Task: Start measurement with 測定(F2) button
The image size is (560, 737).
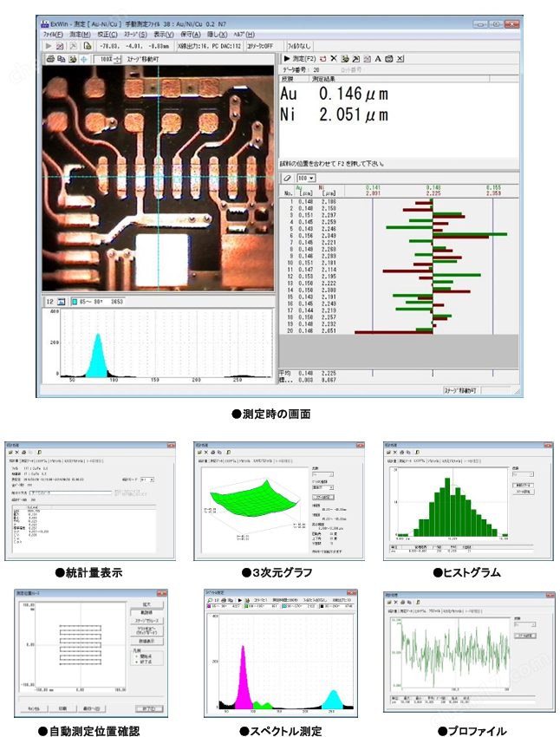Action: point(299,59)
